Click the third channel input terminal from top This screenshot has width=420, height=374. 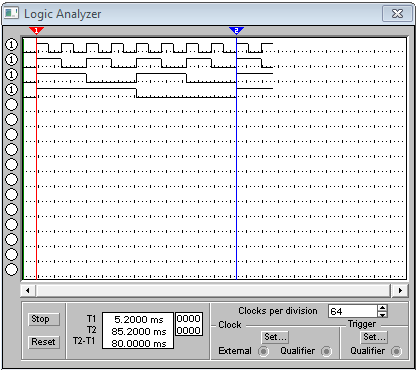(12, 74)
